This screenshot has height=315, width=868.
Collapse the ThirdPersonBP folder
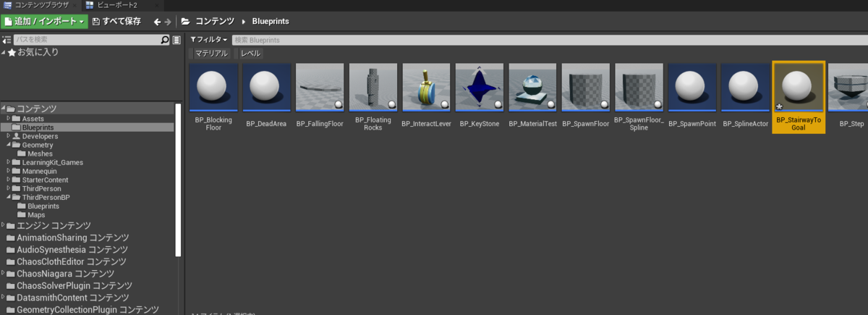pyautogui.click(x=8, y=197)
